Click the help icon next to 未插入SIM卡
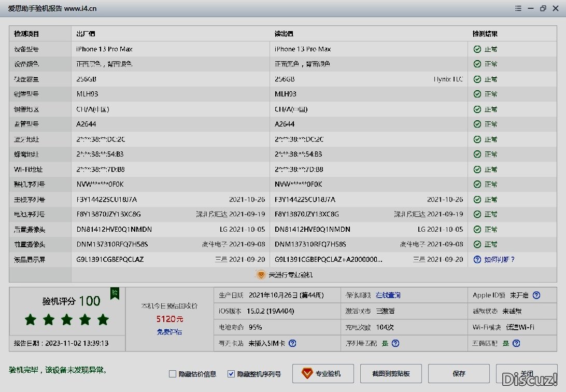Screen dimensions: 566x392 click(292, 343)
